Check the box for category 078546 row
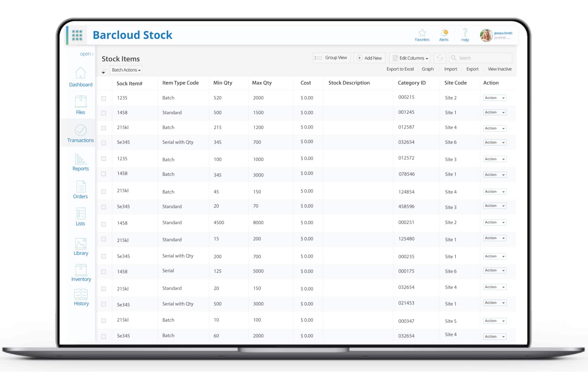Image resolution: width=588 pixels, height=379 pixels. click(x=104, y=174)
